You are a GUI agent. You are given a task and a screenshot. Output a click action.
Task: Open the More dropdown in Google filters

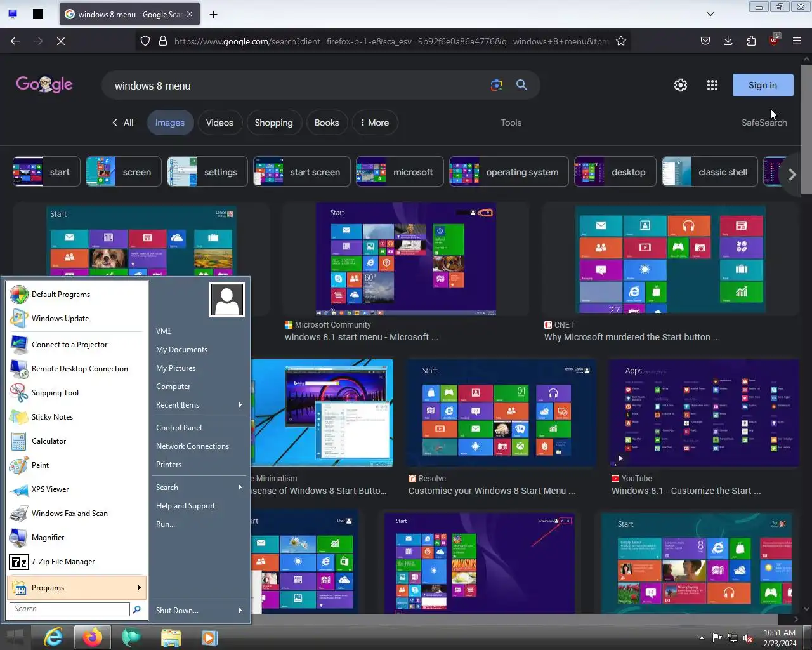coord(374,123)
